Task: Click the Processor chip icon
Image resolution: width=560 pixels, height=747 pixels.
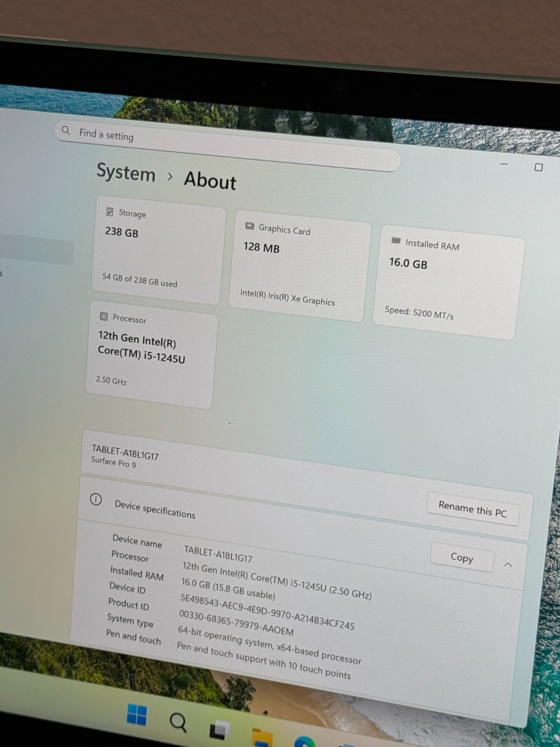Action: click(104, 317)
